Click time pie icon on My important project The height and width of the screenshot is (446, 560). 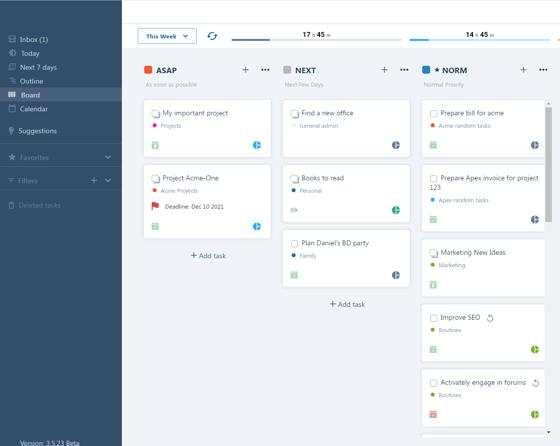pos(257,145)
